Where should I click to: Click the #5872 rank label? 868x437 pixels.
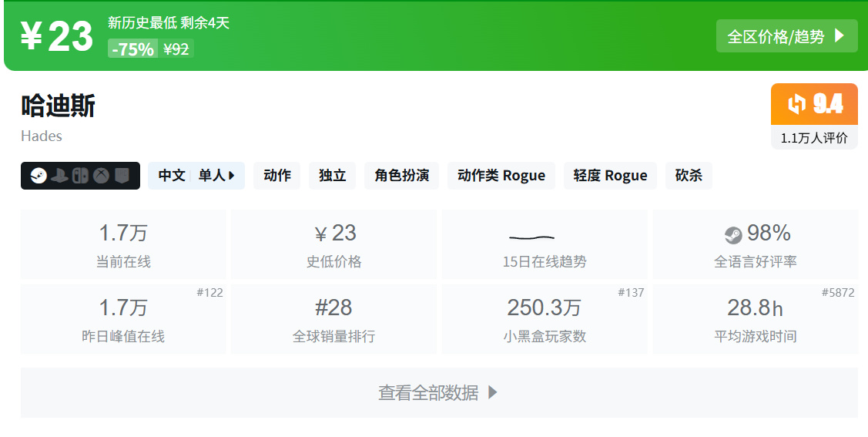(838, 292)
